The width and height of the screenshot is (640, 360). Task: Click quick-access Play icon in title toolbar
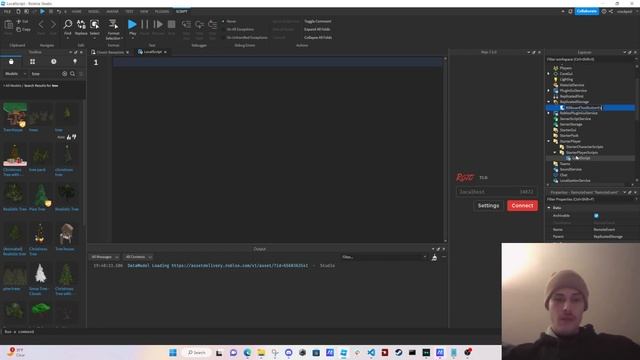click(x=42, y=11)
